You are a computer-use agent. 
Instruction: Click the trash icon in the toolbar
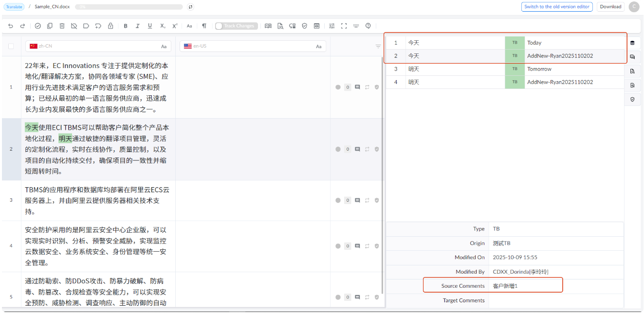point(62,26)
